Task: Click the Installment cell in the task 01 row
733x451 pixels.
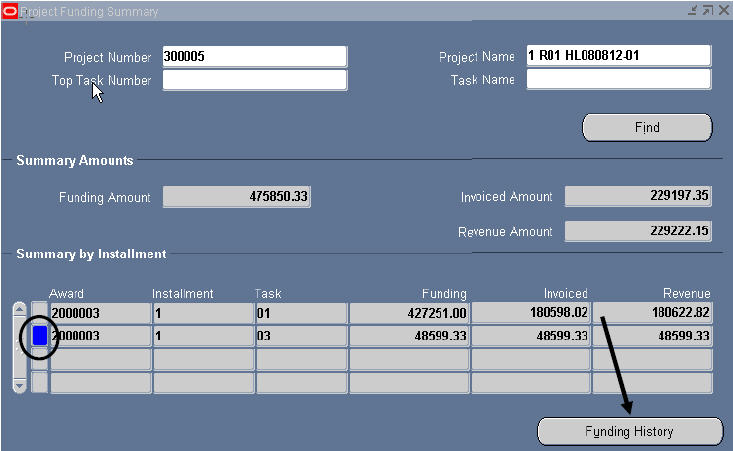Action: click(x=203, y=313)
